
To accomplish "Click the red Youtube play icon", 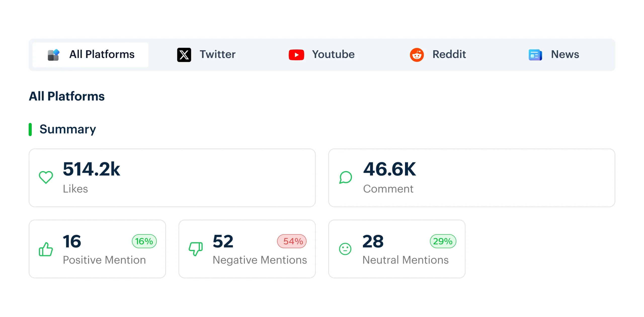I will pyautogui.click(x=296, y=55).
